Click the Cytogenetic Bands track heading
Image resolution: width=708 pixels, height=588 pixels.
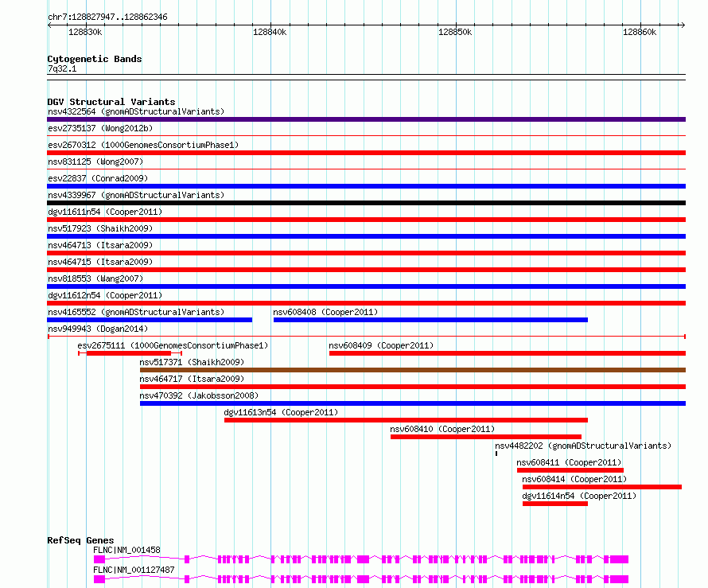(x=95, y=59)
